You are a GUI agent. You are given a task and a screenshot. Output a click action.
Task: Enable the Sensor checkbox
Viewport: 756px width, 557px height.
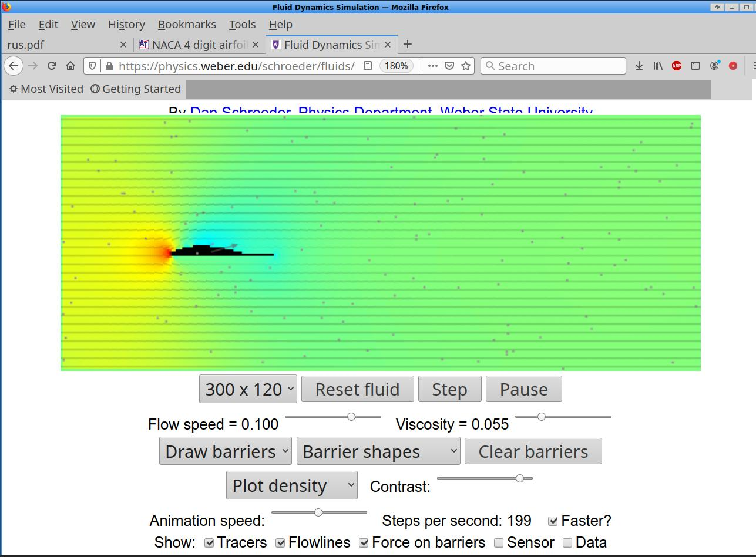499,543
